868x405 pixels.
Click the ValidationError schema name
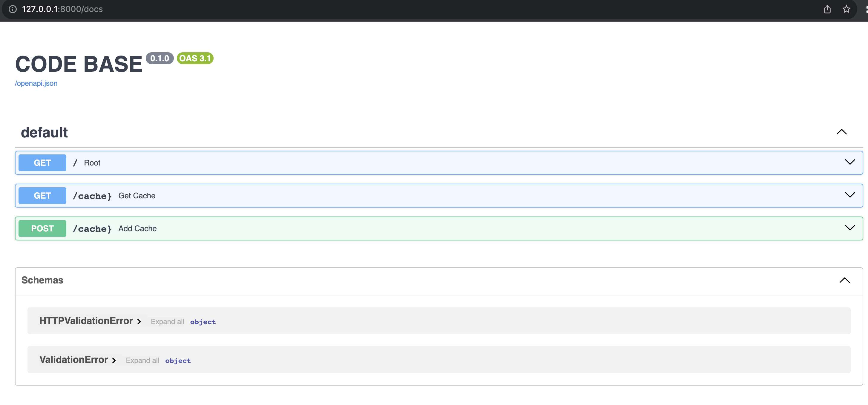click(73, 360)
